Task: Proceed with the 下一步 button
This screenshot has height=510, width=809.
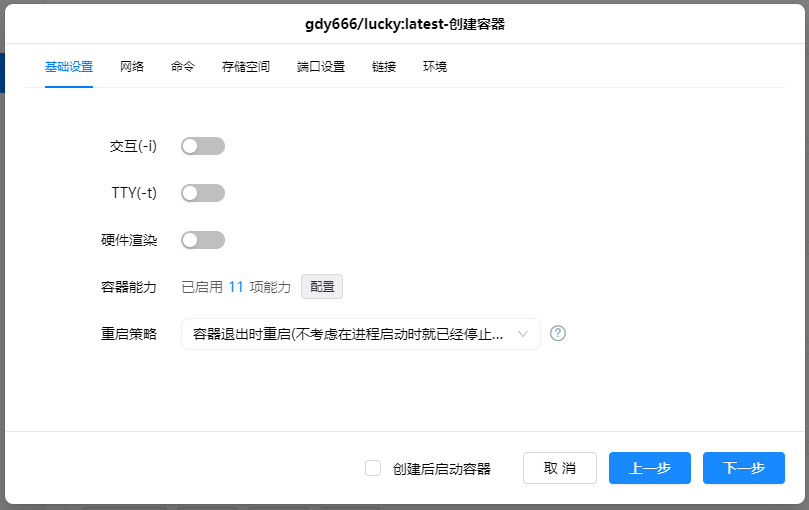Action: pyautogui.click(x=743, y=468)
